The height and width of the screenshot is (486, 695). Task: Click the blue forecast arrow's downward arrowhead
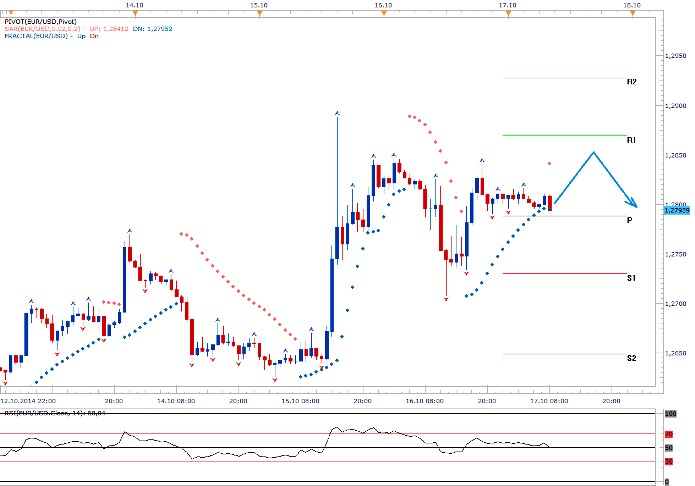point(635,203)
